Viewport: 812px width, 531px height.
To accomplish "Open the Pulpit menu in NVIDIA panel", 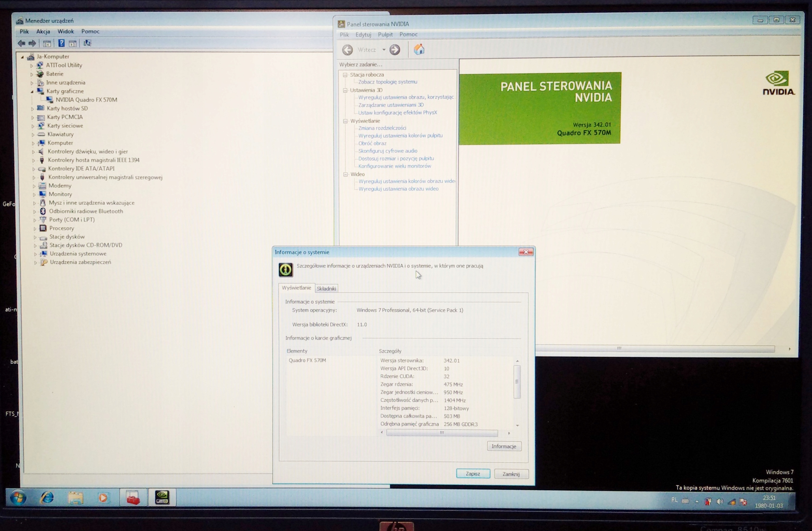I will 385,35.
